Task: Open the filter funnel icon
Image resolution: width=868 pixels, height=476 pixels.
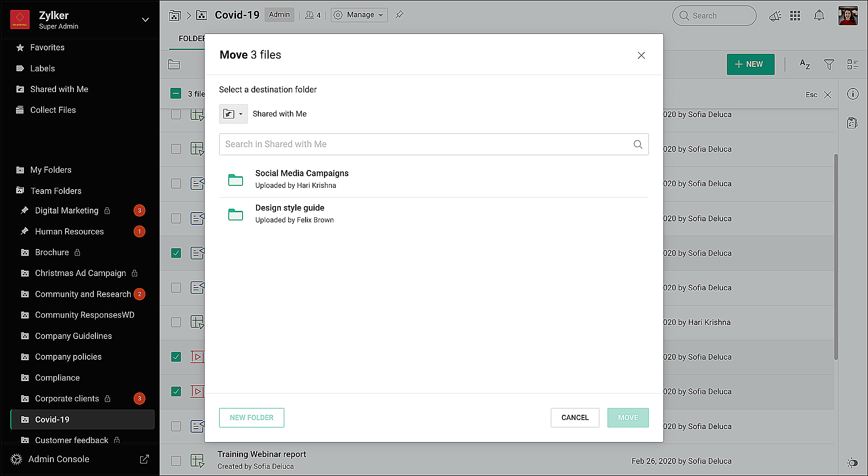Action: [x=829, y=65]
